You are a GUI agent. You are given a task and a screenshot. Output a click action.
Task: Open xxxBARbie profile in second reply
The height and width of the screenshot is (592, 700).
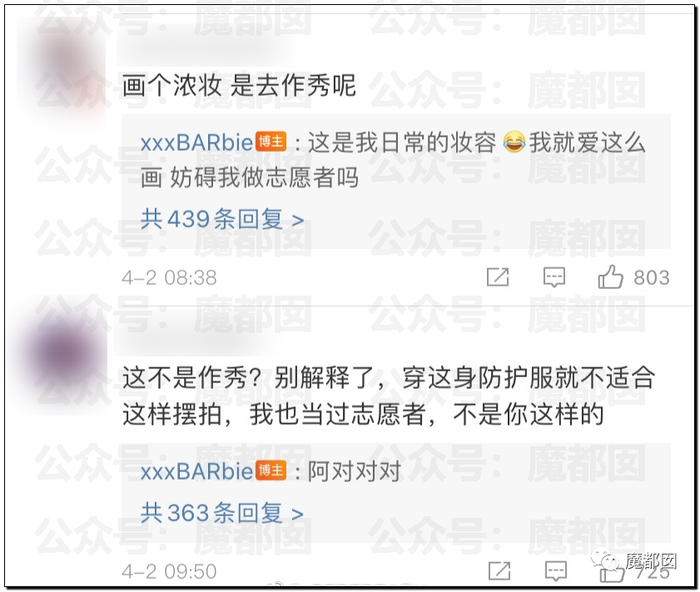[197, 471]
